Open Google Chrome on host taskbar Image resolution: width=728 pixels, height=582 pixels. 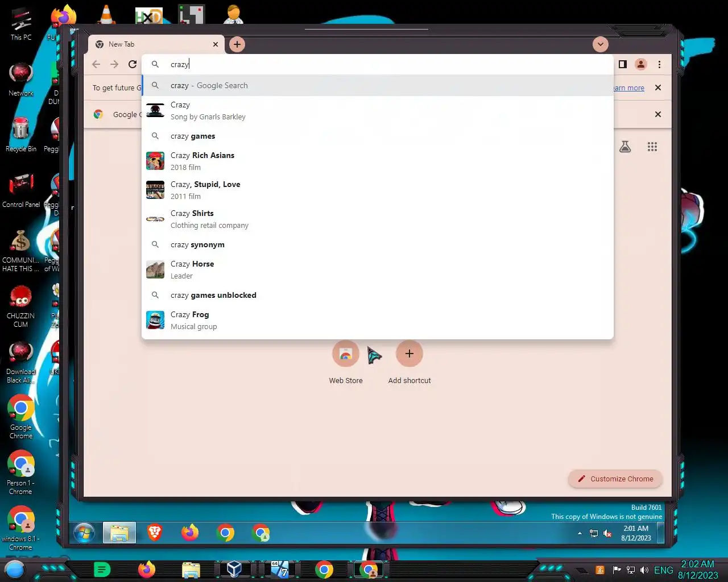point(324,569)
